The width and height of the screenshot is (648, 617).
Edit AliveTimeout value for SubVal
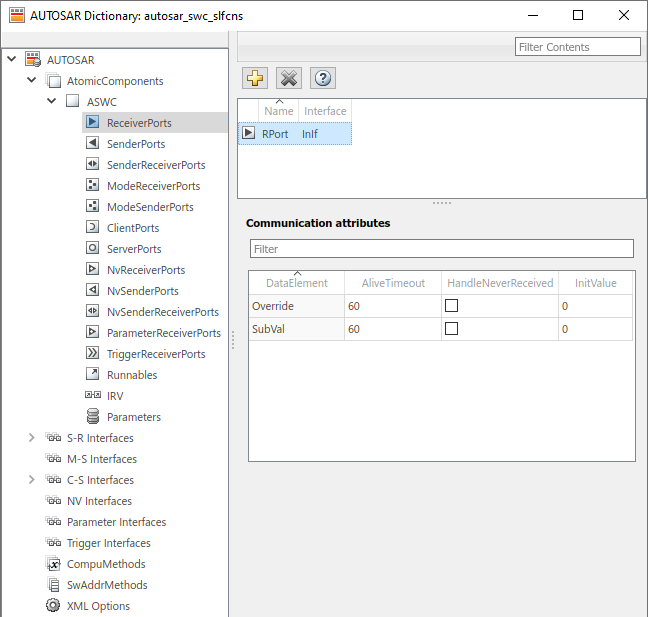point(393,329)
